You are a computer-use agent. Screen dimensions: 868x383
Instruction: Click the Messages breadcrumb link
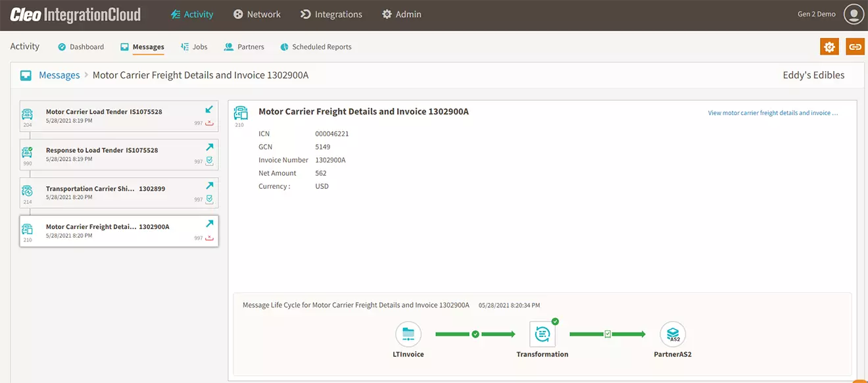click(x=59, y=76)
